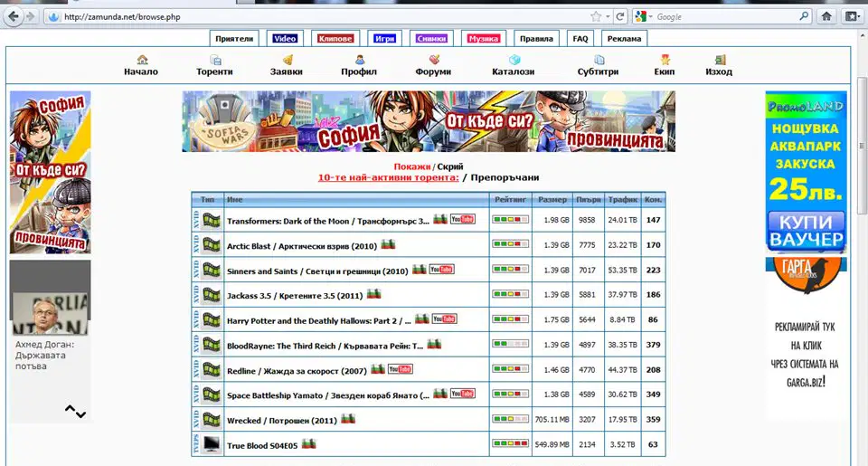Open Harry Potter row YouTube icon
The image size is (868, 466).
(x=444, y=319)
